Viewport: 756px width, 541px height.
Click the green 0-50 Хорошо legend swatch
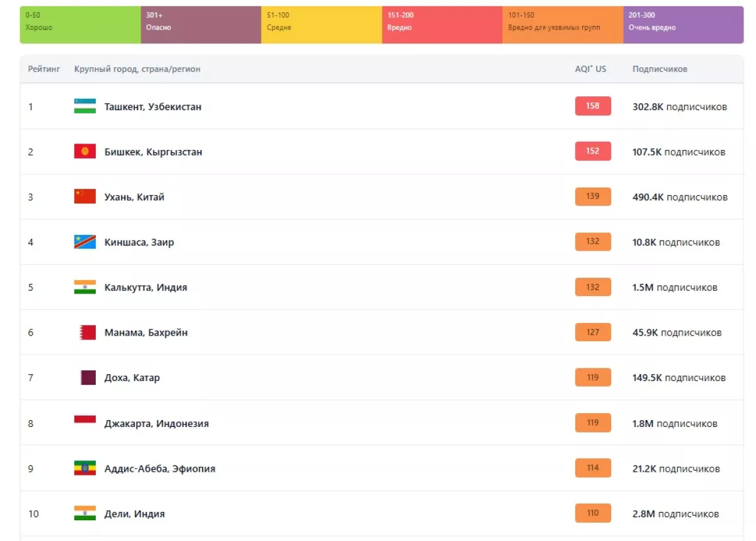80,25
